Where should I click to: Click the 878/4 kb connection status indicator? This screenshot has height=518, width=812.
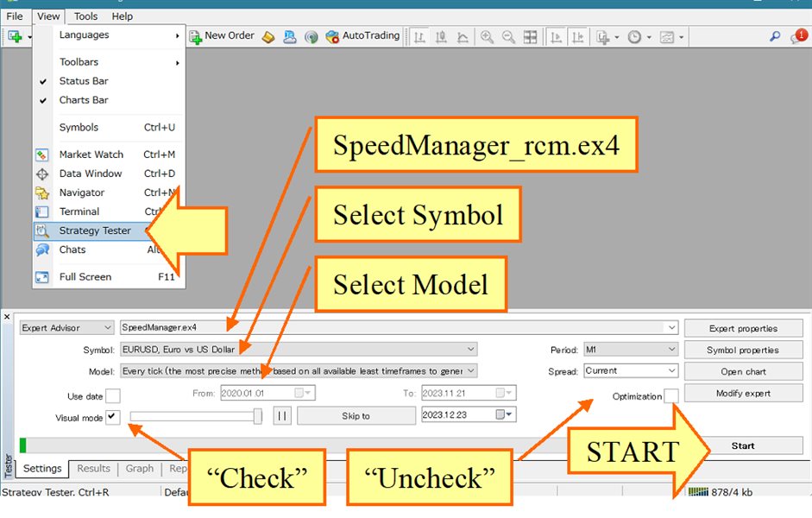[721, 491]
